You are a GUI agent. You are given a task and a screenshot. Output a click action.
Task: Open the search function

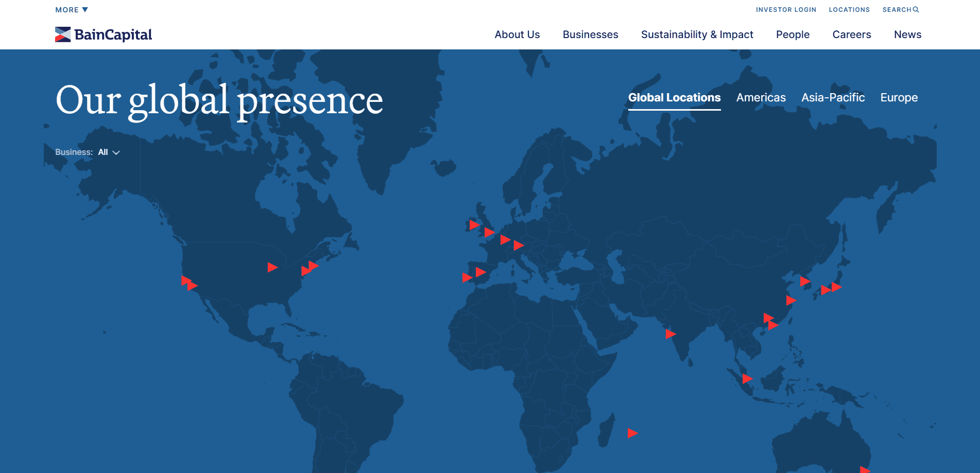pos(900,9)
